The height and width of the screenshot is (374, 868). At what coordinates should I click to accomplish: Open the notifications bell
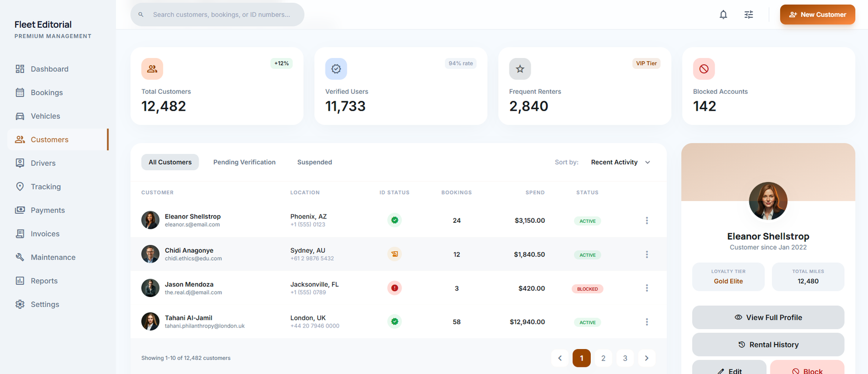pyautogui.click(x=723, y=15)
